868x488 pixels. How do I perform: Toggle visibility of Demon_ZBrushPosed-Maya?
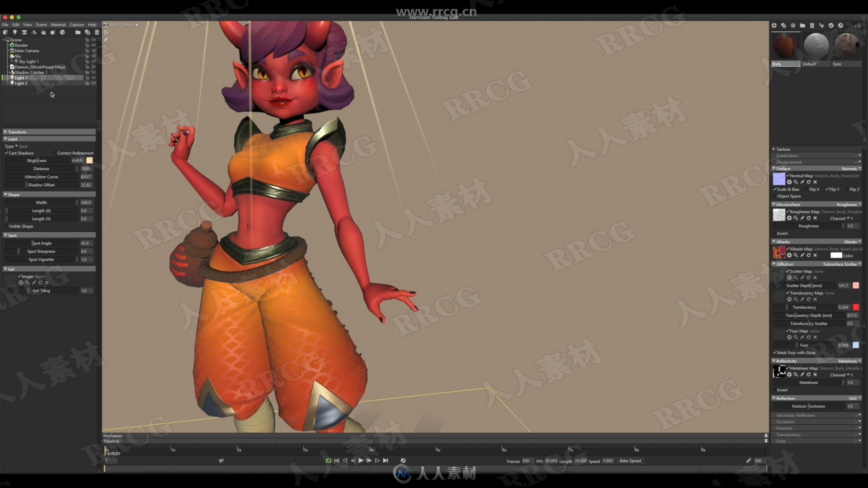(x=94, y=67)
